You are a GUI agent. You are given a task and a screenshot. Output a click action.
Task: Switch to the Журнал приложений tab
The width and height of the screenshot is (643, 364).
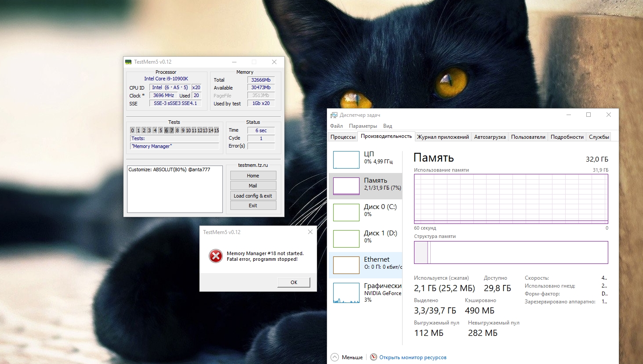click(443, 137)
